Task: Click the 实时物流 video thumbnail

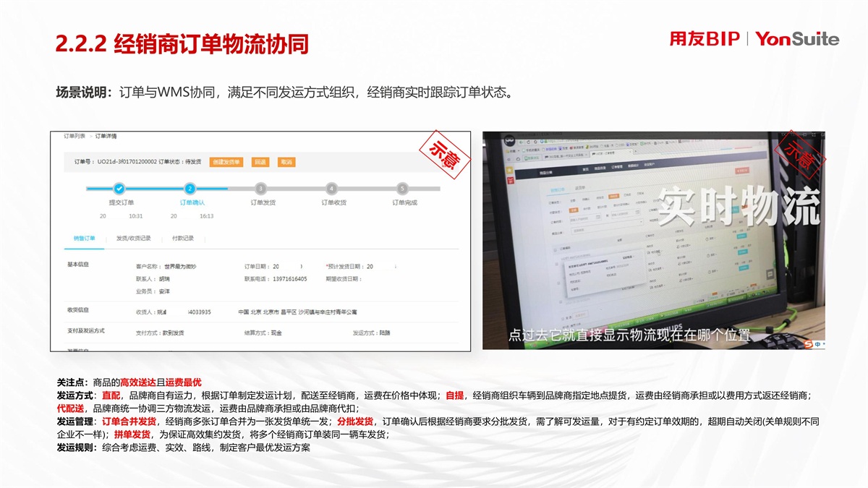Action: (x=653, y=240)
